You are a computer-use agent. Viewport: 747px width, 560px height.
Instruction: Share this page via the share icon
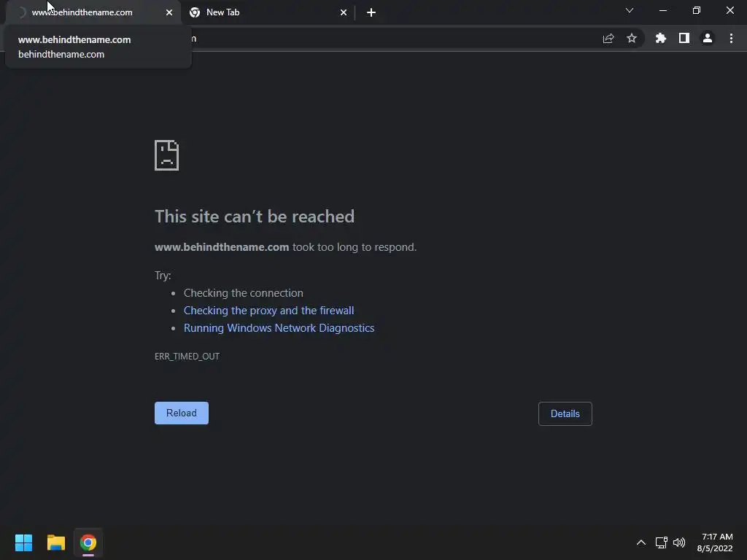tap(608, 39)
